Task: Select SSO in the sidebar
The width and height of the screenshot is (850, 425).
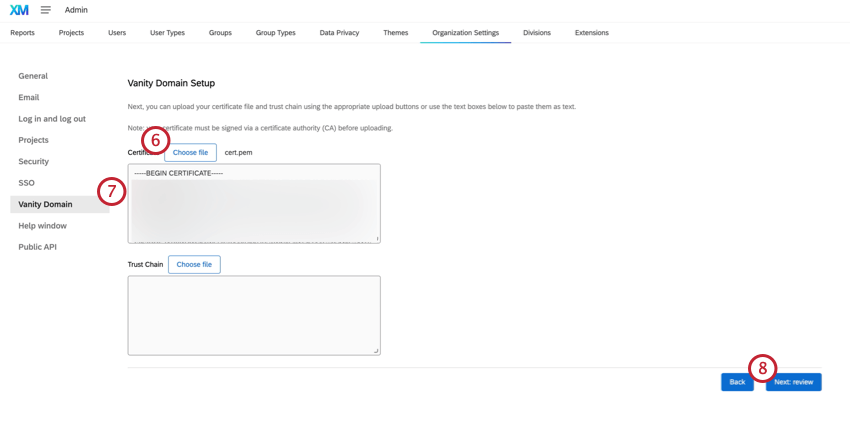Action: [26, 183]
